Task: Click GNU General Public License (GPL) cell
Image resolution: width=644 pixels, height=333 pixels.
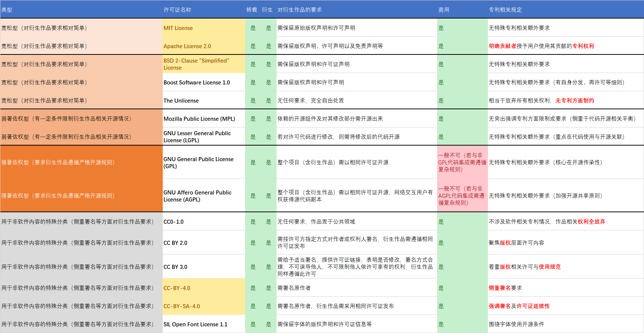Action: 204,162
